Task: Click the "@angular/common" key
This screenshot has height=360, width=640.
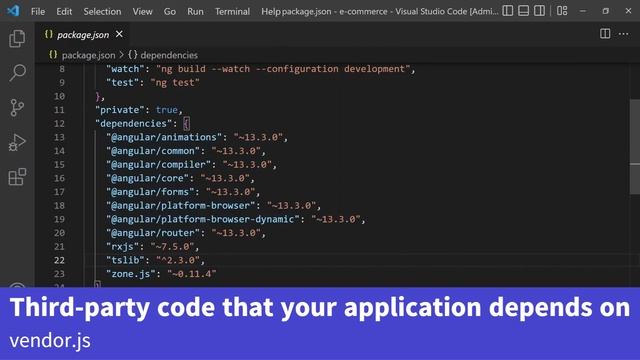Action: click(x=153, y=151)
